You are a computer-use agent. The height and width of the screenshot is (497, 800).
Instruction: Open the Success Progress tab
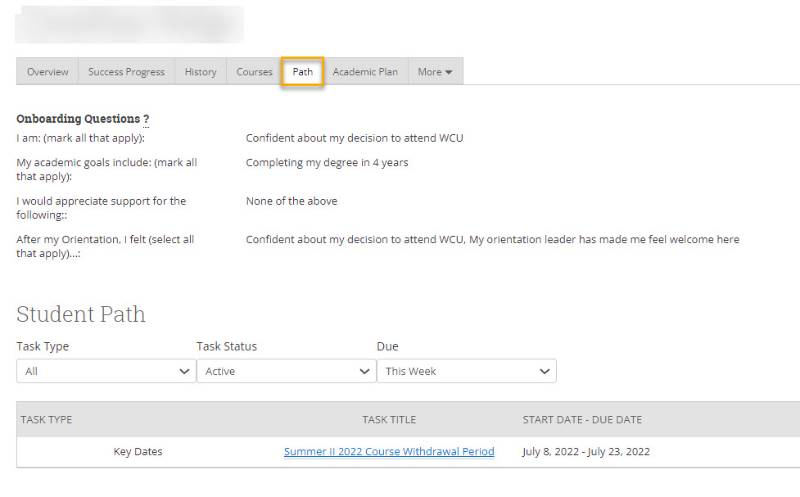click(126, 72)
